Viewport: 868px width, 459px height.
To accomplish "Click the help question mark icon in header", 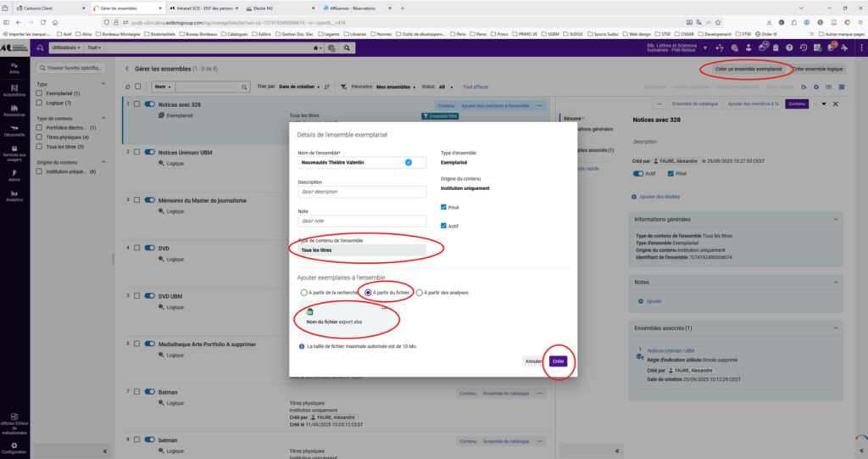I will click(x=789, y=48).
